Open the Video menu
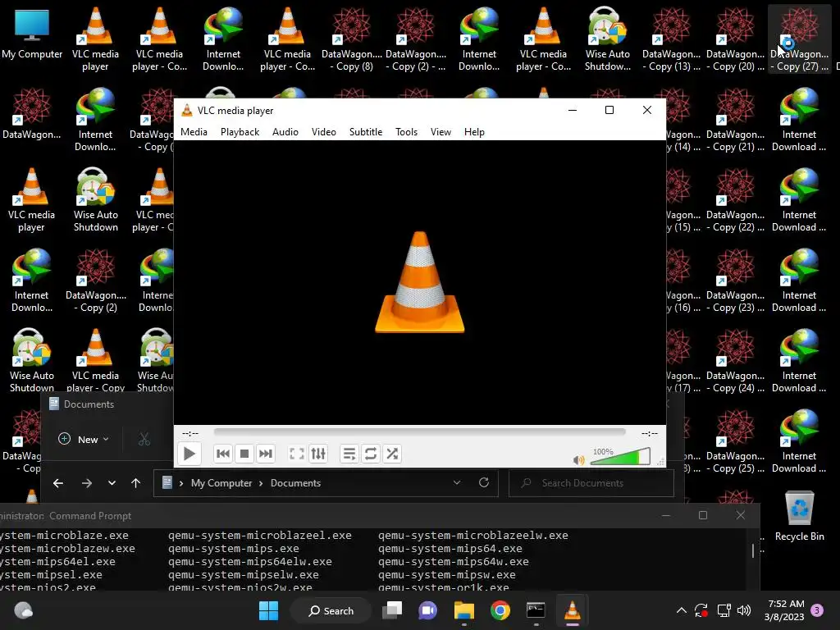The height and width of the screenshot is (630, 840). (323, 132)
